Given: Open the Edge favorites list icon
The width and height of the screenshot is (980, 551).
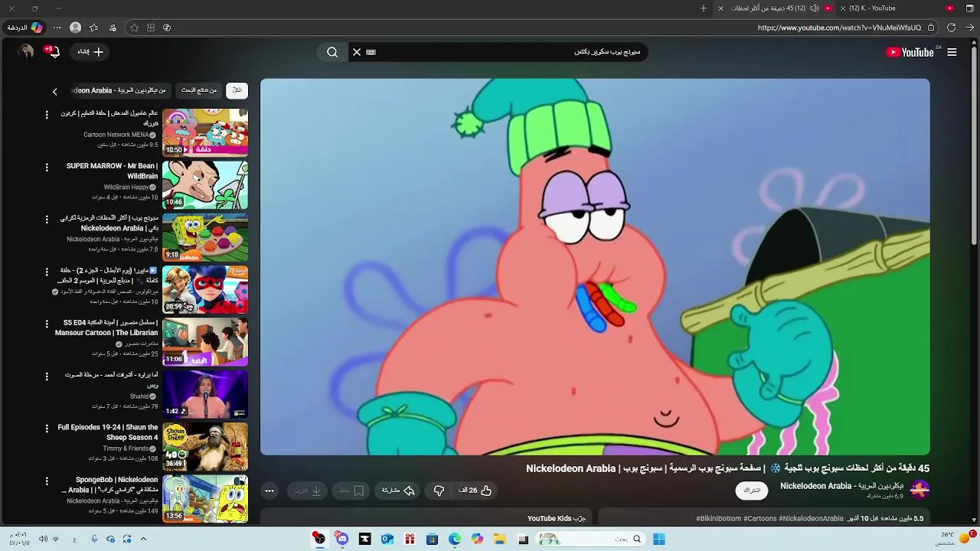Looking at the screenshot, I should [94, 28].
